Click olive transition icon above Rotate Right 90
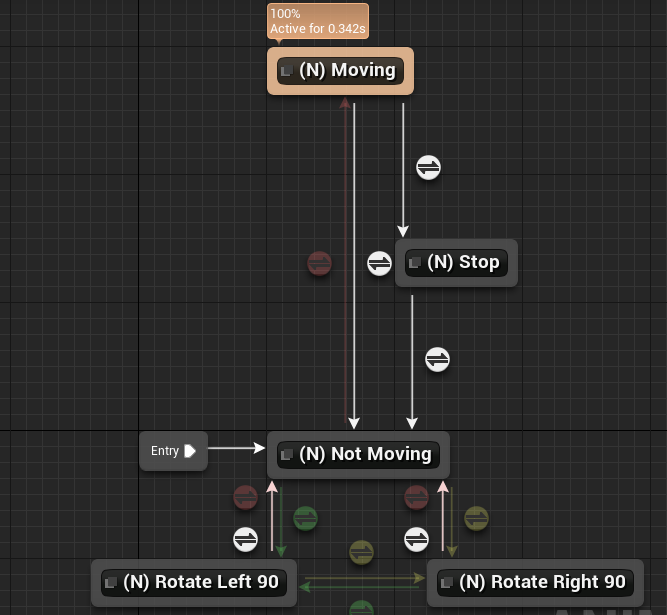The height and width of the screenshot is (615, 667). coord(476,518)
